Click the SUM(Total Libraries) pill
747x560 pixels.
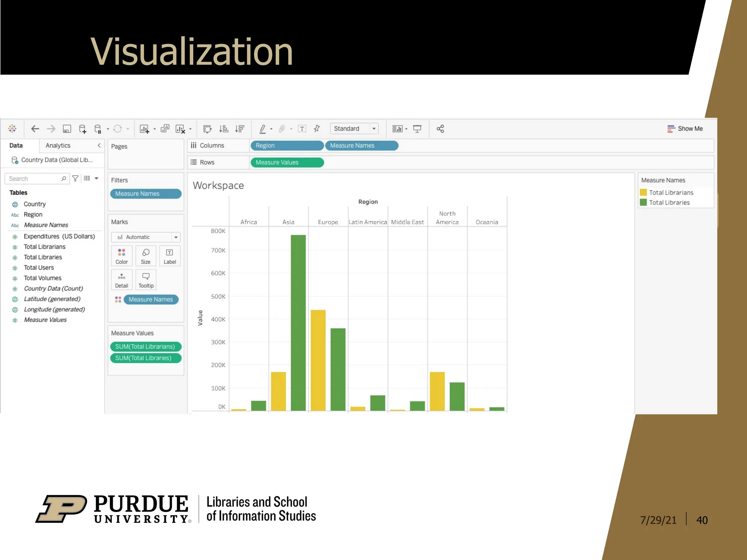[146, 358]
